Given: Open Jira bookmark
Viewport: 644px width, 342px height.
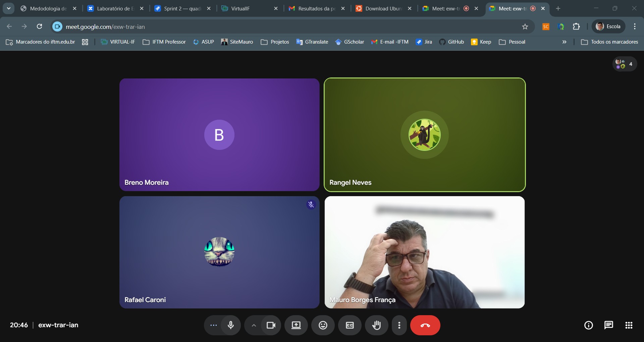Looking at the screenshot, I should (424, 42).
